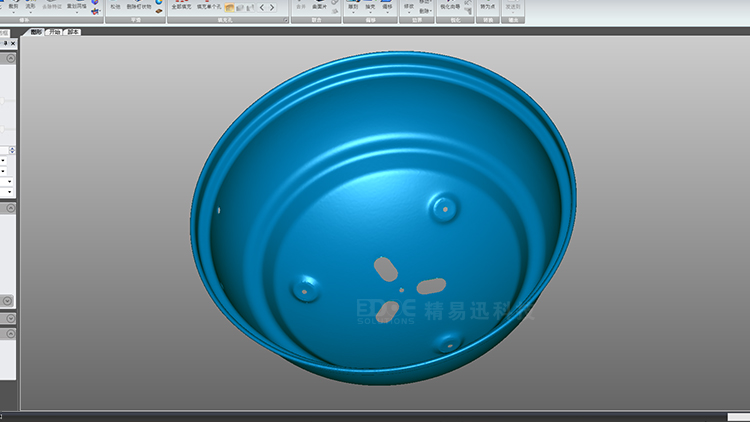Click the 去除特征 (Defeature) tool
750x422 pixels.
tap(52, 6)
